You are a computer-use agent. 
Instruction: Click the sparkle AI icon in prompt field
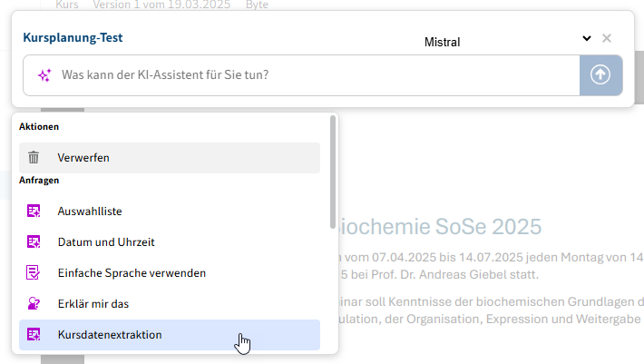(x=44, y=75)
